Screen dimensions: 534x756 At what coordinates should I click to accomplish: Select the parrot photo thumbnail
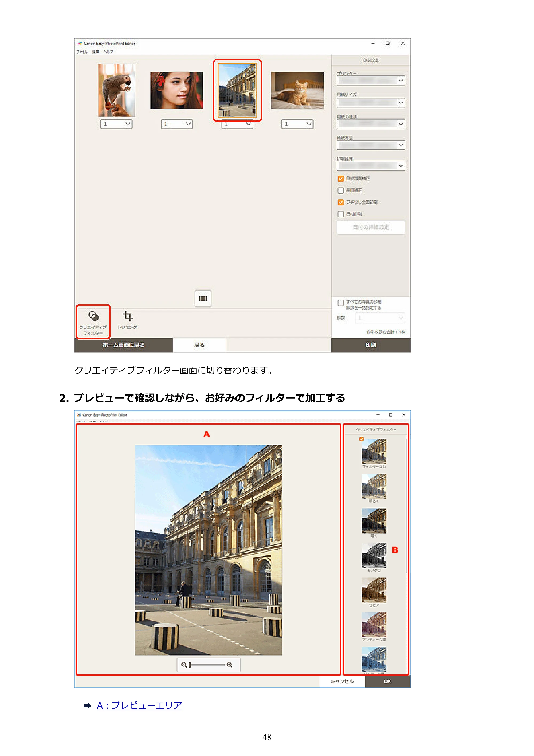[116, 90]
